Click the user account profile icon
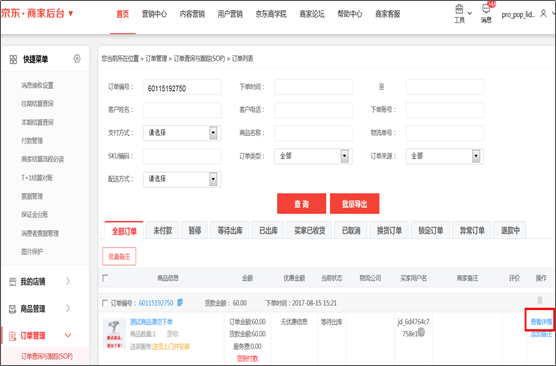Screen dimensions: 556x366 click(x=543, y=14)
